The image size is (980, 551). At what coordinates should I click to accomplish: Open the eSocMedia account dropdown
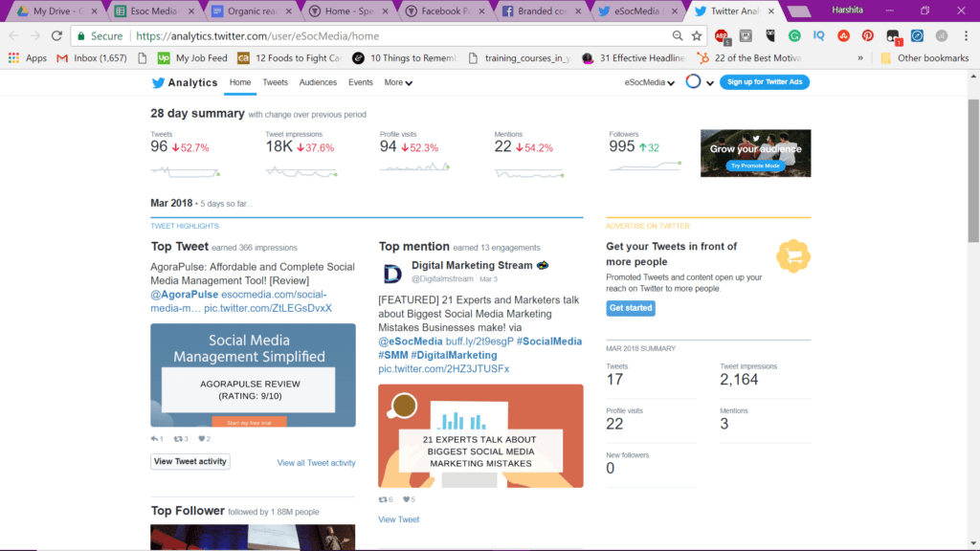tap(650, 82)
